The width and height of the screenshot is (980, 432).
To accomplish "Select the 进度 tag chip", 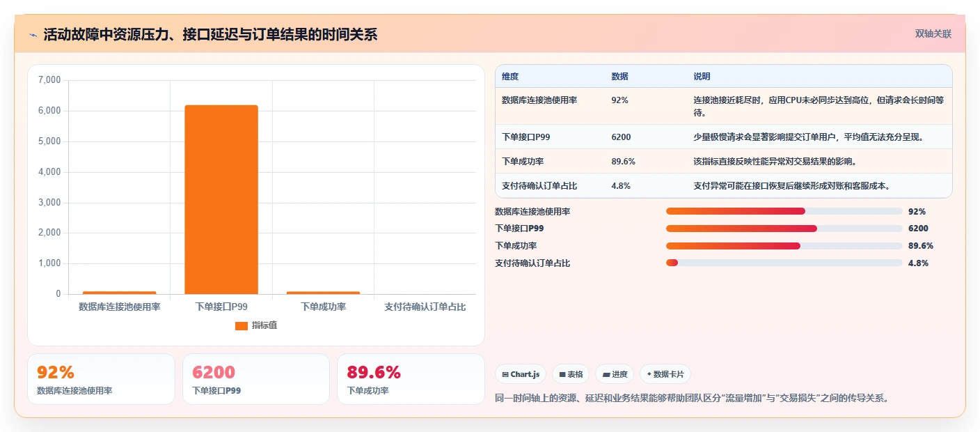I will tap(615, 374).
